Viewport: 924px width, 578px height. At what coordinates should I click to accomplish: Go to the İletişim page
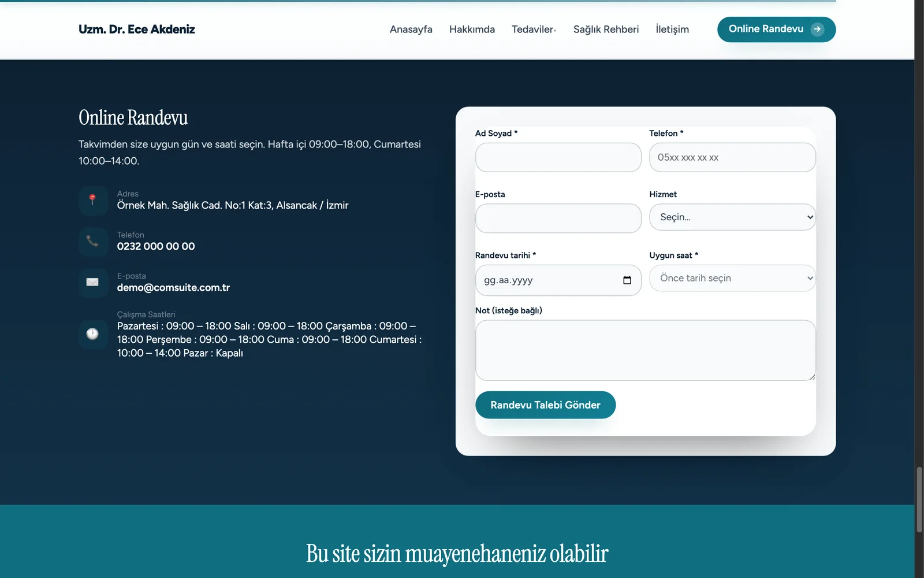(x=672, y=29)
